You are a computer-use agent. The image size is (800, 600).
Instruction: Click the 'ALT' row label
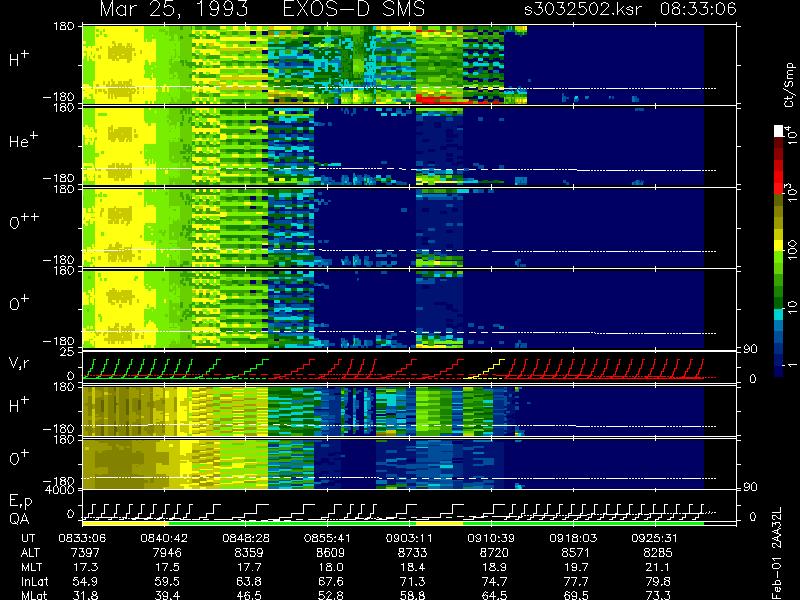tap(30, 553)
